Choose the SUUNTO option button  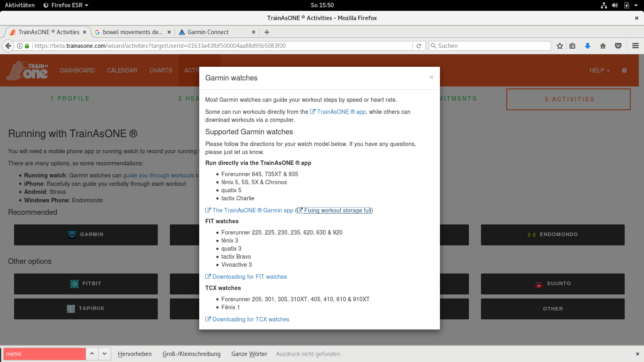coord(553,284)
